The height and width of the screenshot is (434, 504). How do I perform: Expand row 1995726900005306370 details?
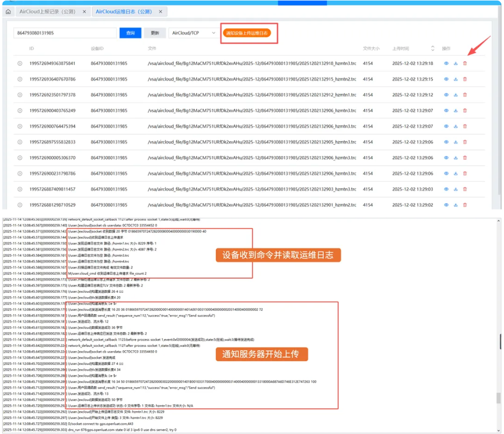(x=20, y=158)
